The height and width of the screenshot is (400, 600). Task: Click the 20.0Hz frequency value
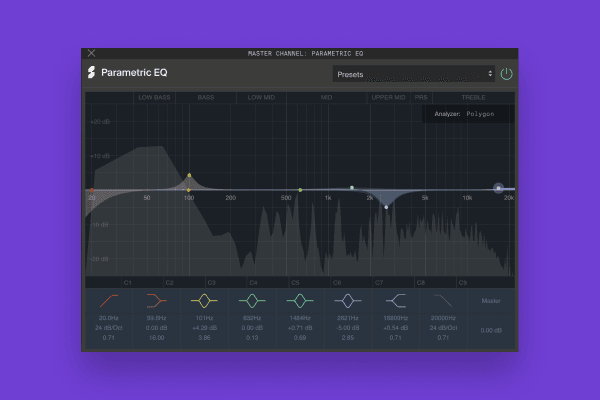pos(109,318)
